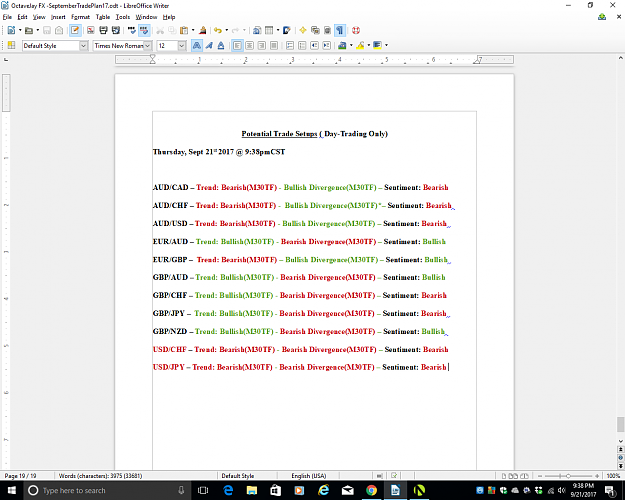Toggle AutoSpellcheck button
The image size is (625, 500).
pyautogui.click(x=144, y=30)
